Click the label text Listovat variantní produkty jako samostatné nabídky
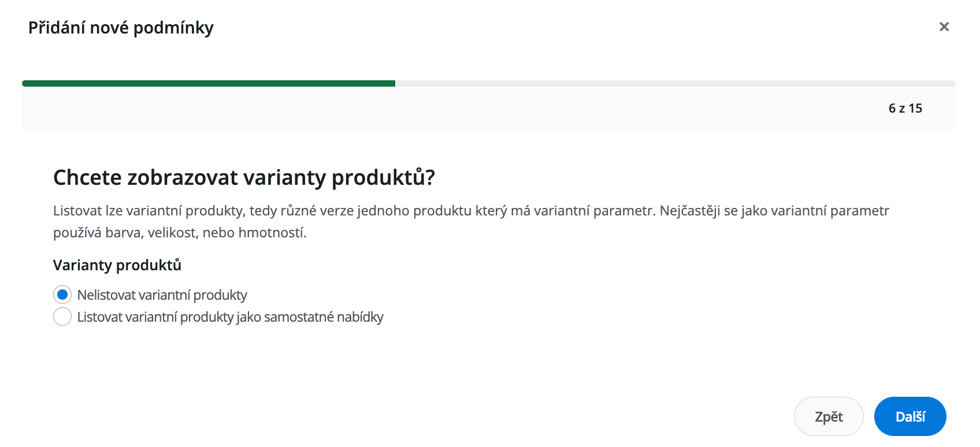 pyautogui.click(x=230, y=317)
